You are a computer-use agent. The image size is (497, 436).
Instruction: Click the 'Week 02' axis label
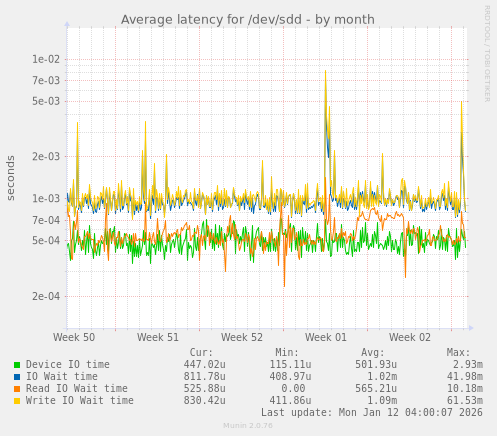pyautogui.click(x=410, y=337)
